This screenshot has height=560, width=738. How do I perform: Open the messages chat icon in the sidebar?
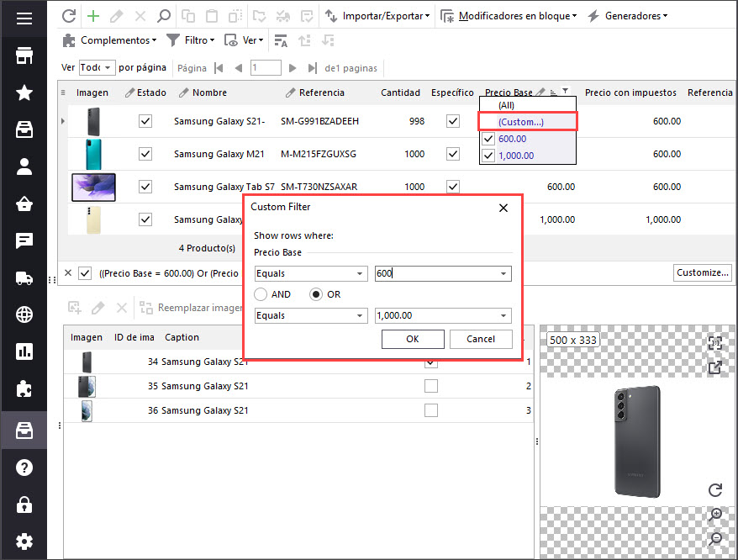coord(24,240)
